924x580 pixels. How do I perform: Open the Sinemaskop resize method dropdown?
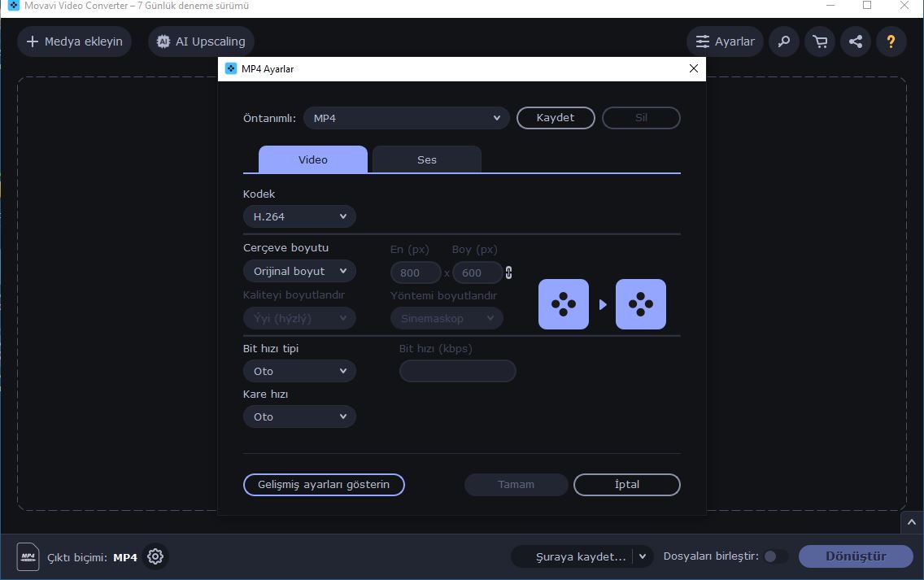point(447,318)
